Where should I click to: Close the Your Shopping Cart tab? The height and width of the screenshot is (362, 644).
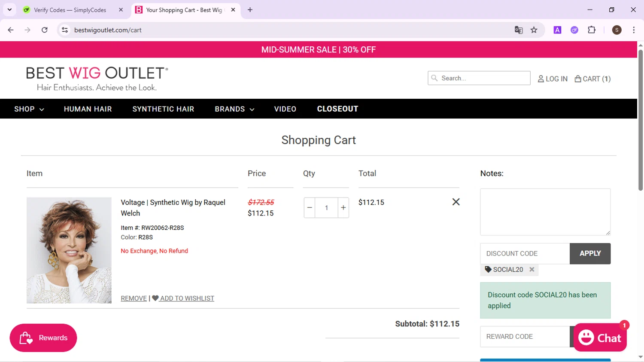pyautogui.click(x=233, y=10)
